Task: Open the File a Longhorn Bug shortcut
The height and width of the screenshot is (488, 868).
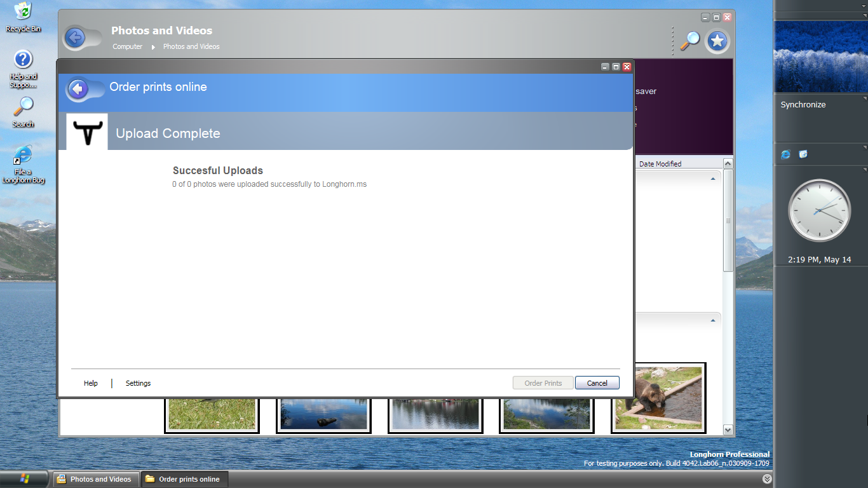Action: (x=23, y=164)
